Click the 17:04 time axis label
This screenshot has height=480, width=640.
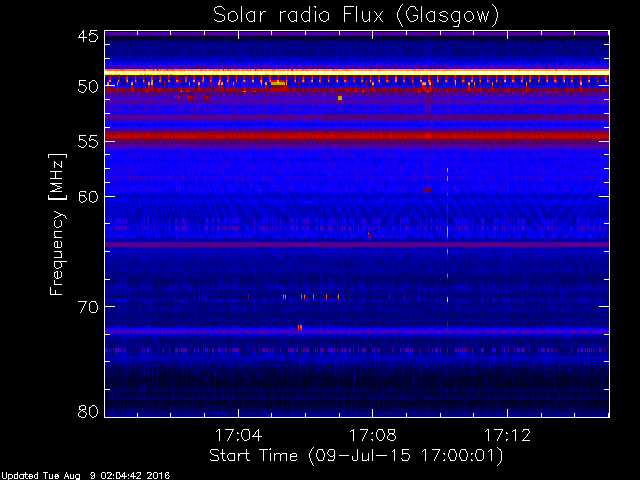point(238,435)
